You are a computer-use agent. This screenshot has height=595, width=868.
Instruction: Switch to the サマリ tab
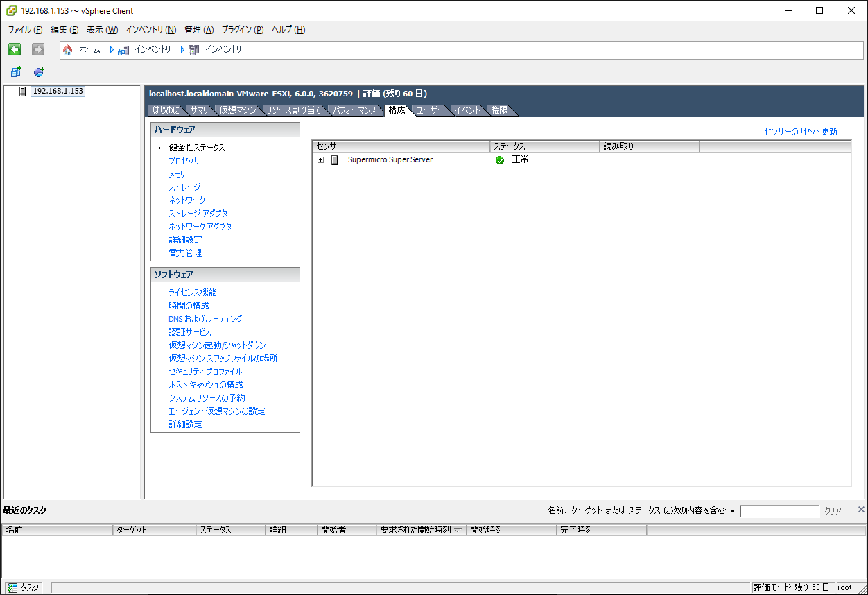199,110
